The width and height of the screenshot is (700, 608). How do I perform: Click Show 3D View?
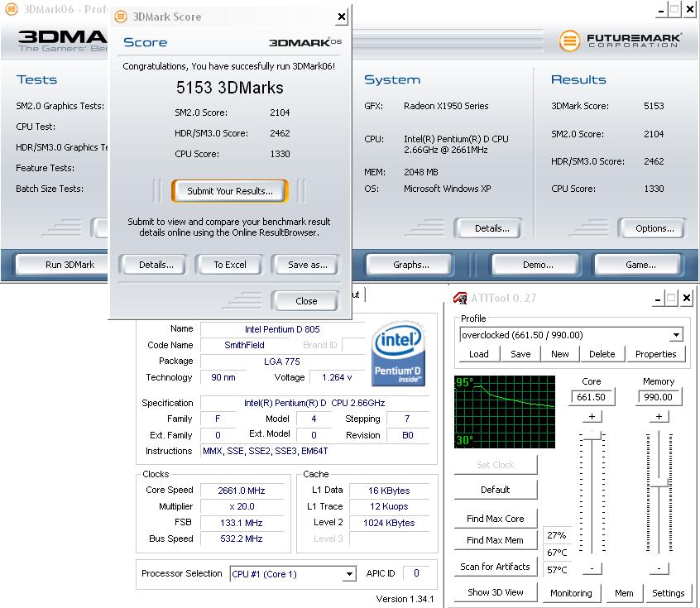pyautogui.click(x=495, y=592)
